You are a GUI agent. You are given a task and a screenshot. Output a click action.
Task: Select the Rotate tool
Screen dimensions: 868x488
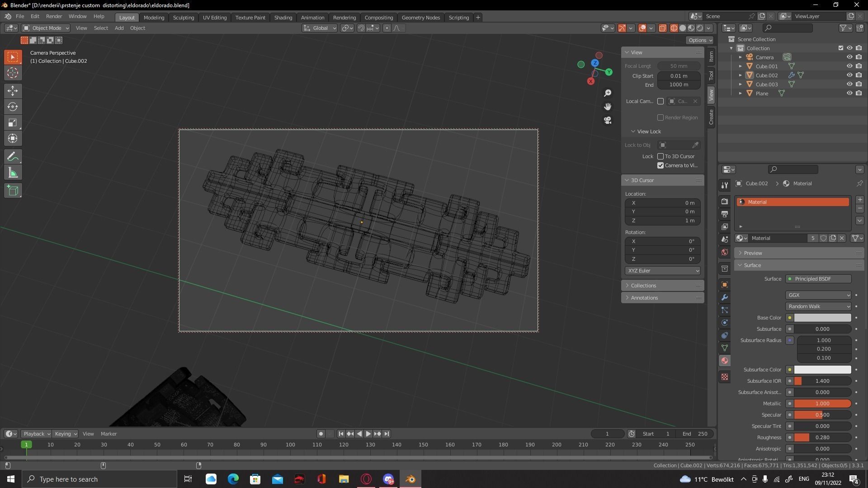13,107
